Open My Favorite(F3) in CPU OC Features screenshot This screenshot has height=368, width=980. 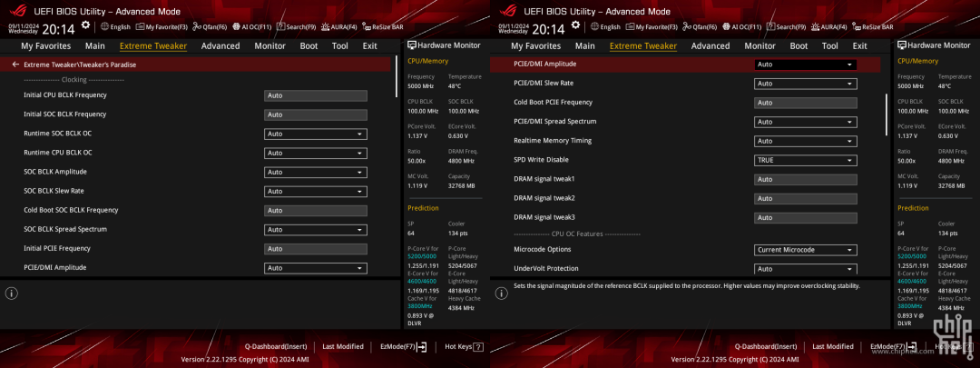tap(652, 27)
